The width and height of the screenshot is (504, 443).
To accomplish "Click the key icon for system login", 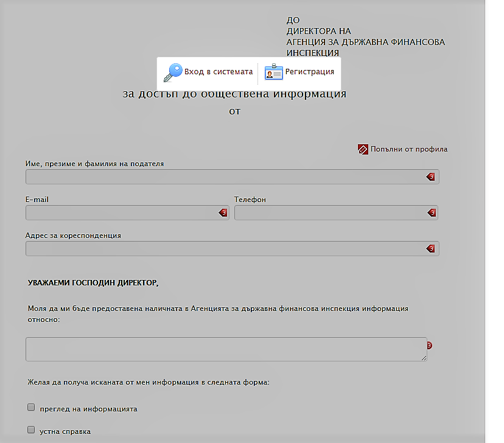I will [173, 72].
